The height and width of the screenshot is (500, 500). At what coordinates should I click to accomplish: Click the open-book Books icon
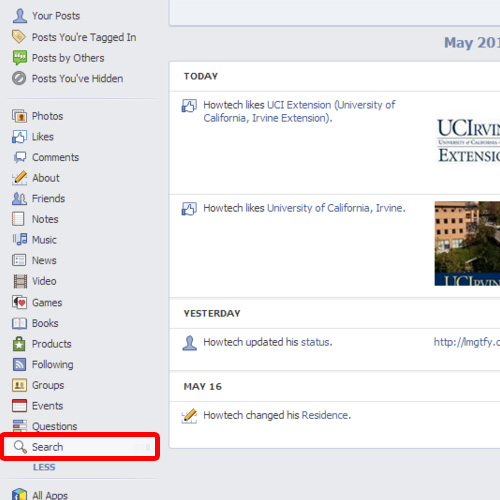point(19,323)
